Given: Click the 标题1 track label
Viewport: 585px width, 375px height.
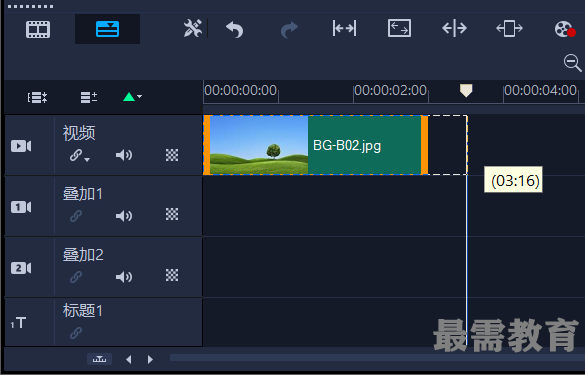Looking at the screenshot, I should [x=83, y=310].
